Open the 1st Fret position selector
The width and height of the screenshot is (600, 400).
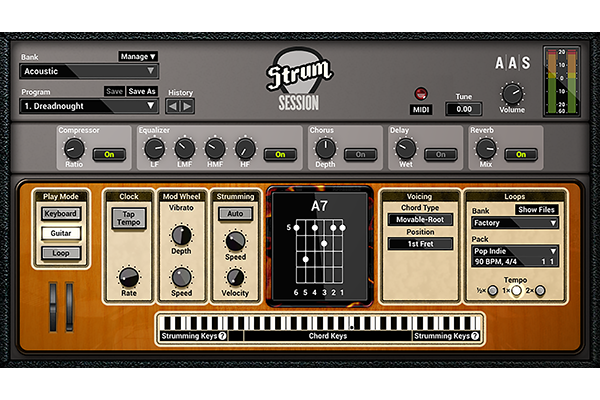click(x=420, y=244)
